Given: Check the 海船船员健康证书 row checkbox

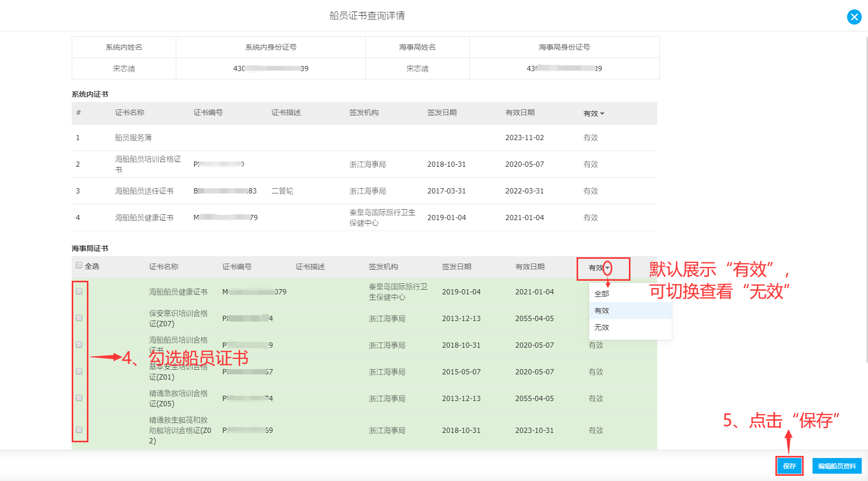Looking at the screenshot, I should (79, 291).
